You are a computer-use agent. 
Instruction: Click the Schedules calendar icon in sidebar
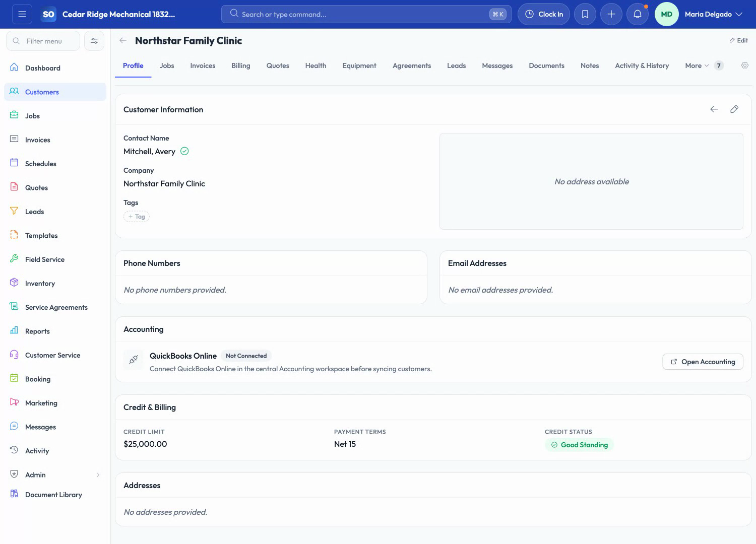click(x=14, y=163)
